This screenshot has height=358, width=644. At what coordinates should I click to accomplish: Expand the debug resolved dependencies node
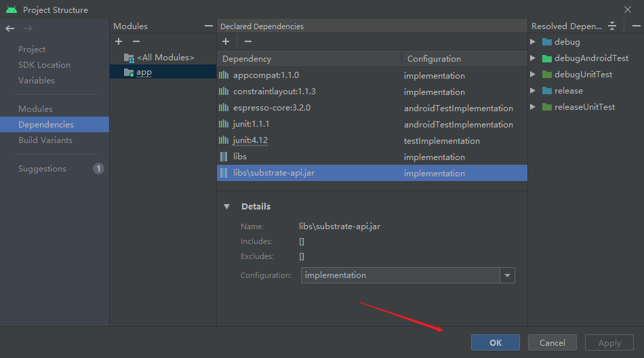[x=534, y=42]
